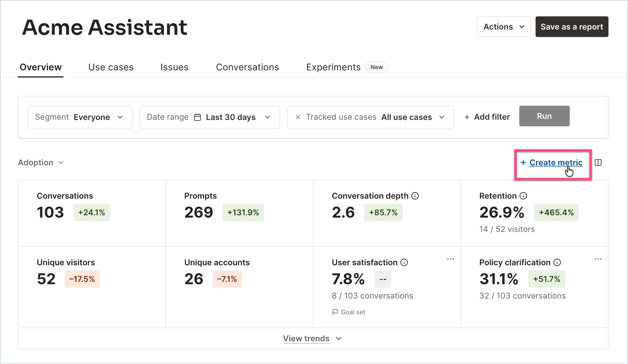The height and width of the screenshot is (364, 628).
Task: Click the plus icon before Create metric
Action: (x=523, y=162)
